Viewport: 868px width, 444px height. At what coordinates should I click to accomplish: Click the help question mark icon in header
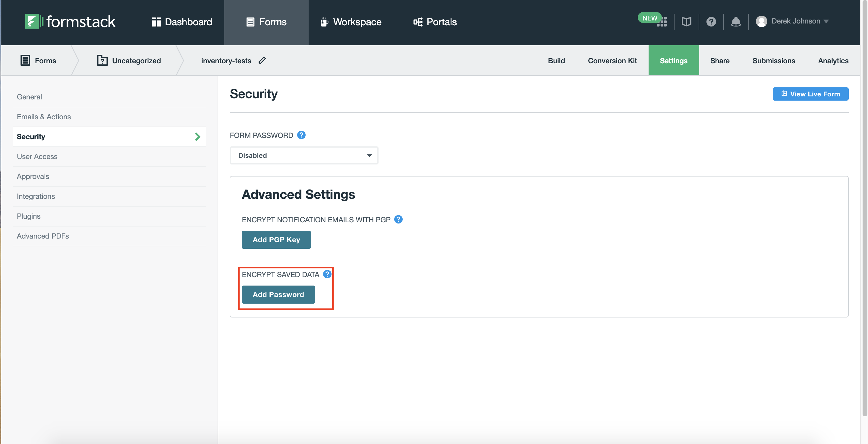click(x=711, y=22)
